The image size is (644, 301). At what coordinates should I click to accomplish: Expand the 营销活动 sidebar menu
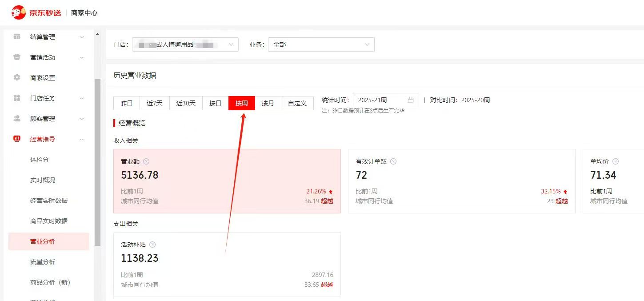[82, 57]
